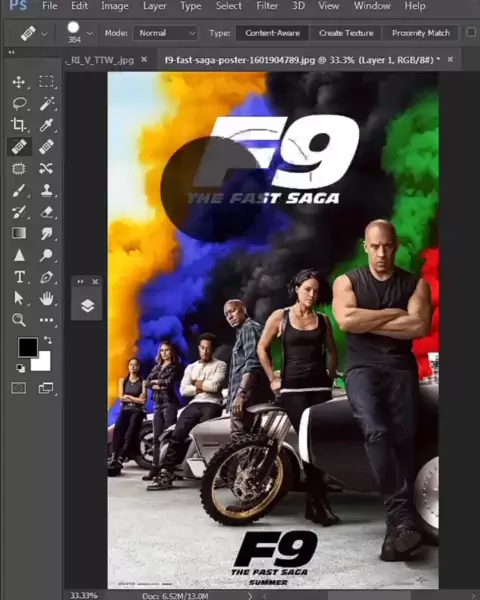The height and width of the screenshot is (600, 480).
Task: Open the Layers panel icon
Action: [x=87, y=306]
